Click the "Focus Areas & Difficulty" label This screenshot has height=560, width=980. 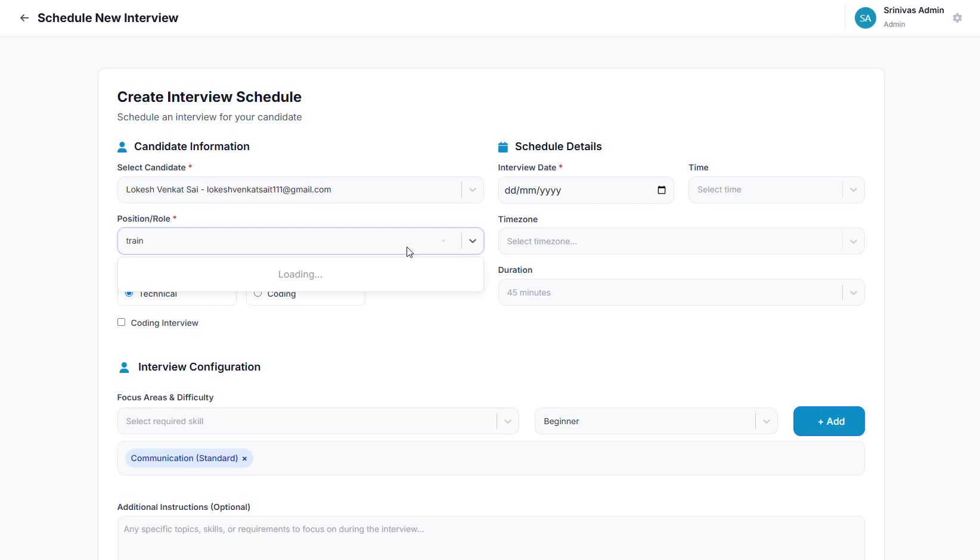tap(165, 397)
